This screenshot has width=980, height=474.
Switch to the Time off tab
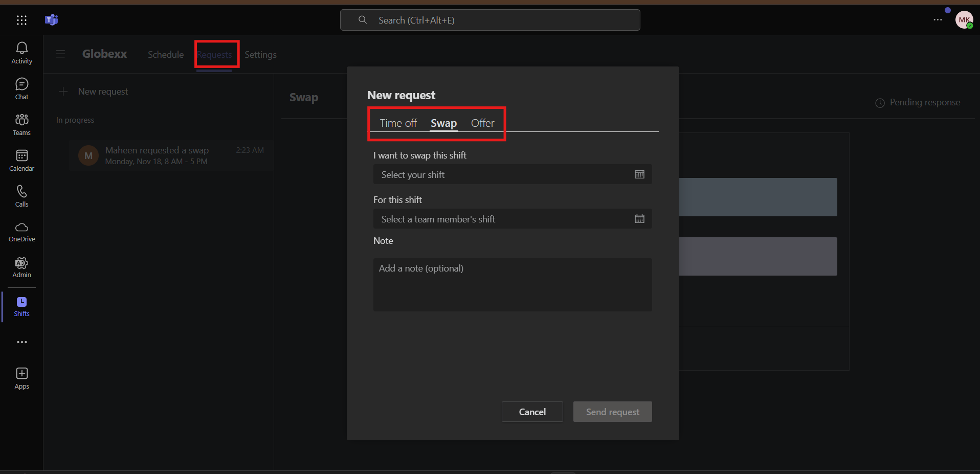(x=398, y=123)
